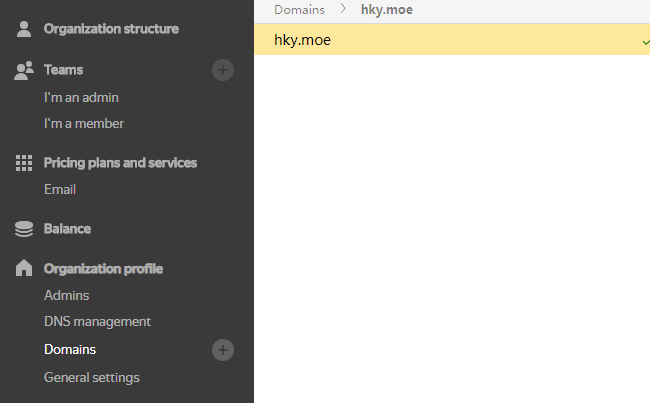The width and height of the screenshot is (650, 403).
Task: Click the Organization profile home icon
Action: [24, 269]
